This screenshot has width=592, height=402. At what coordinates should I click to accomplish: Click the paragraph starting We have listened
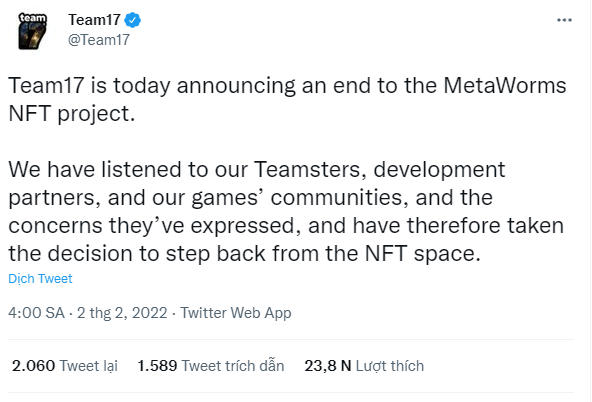[286, 211]
